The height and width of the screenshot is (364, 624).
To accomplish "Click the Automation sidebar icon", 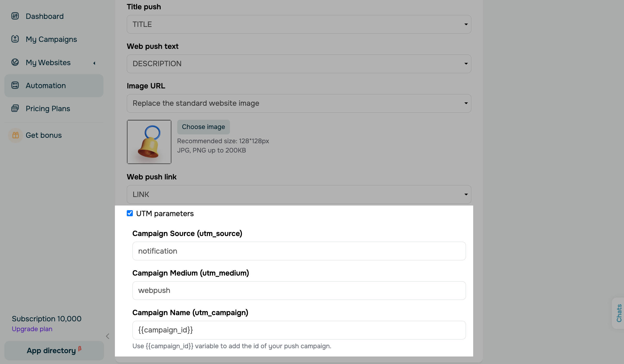I will tap(15, 85).
